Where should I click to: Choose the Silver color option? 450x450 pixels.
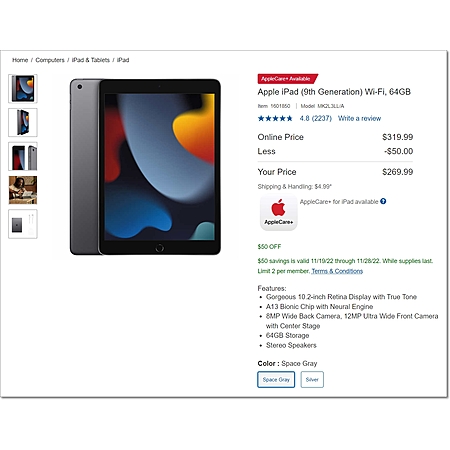[312, 379]
